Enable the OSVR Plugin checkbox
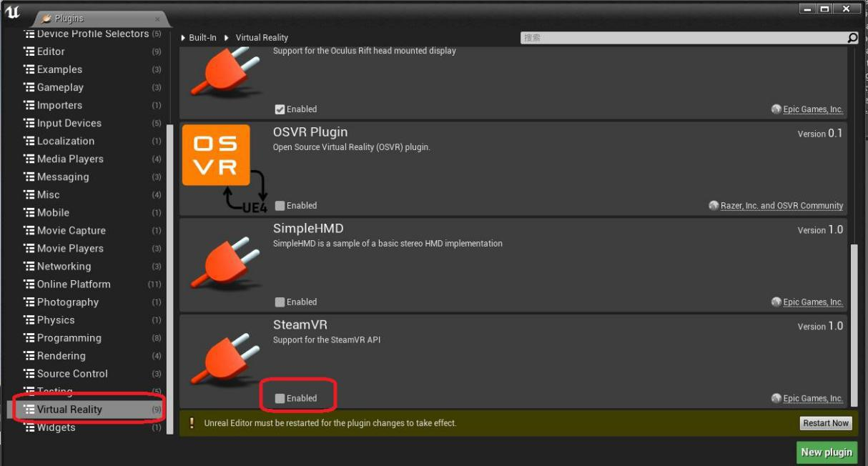Image resolution: width=868 pixels, height=466 pixels. coord(280,206)
